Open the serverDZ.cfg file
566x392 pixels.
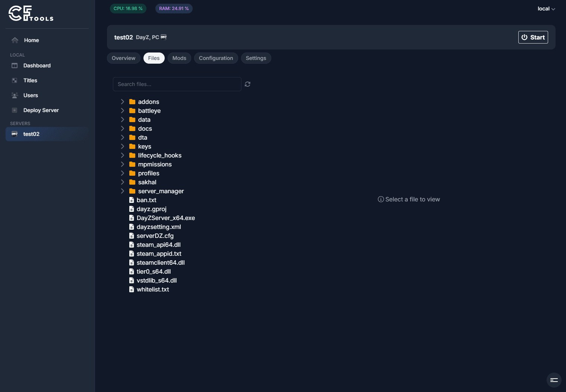point(155,236)
